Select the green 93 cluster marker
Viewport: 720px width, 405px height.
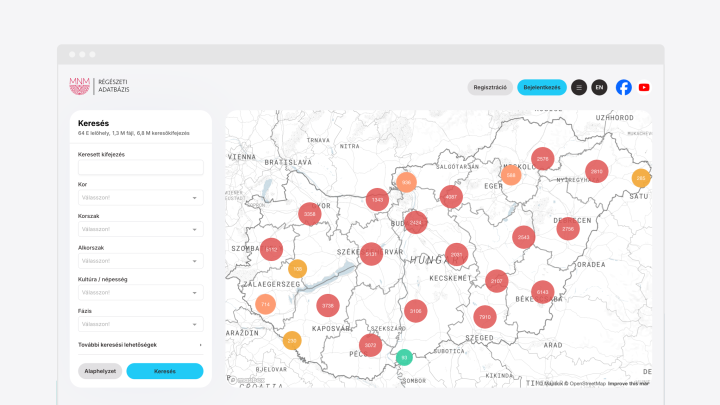tap(404, 357)
